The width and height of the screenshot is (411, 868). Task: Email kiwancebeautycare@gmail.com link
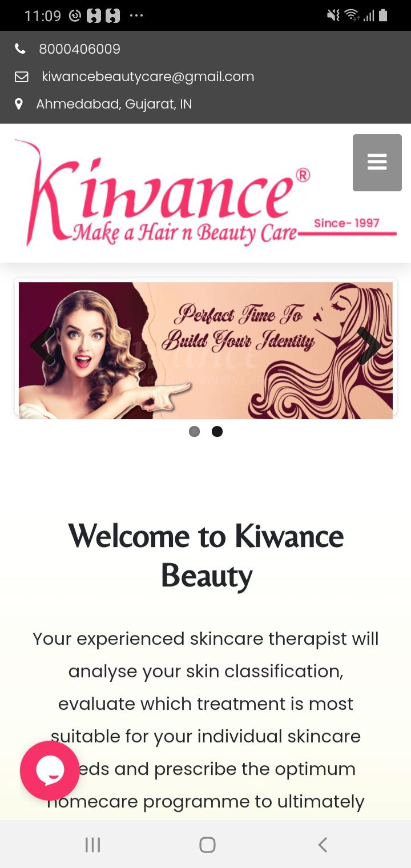148,77
